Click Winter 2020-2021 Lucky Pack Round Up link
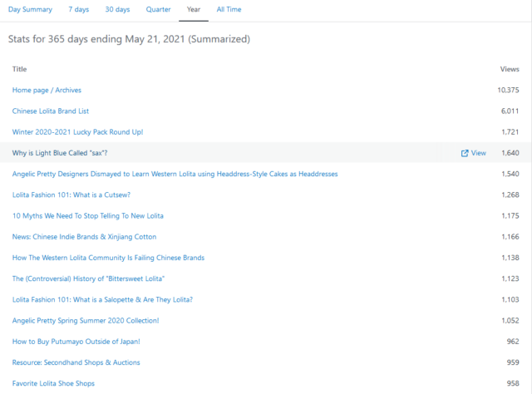Screen dimensions: 532x394 77,132
